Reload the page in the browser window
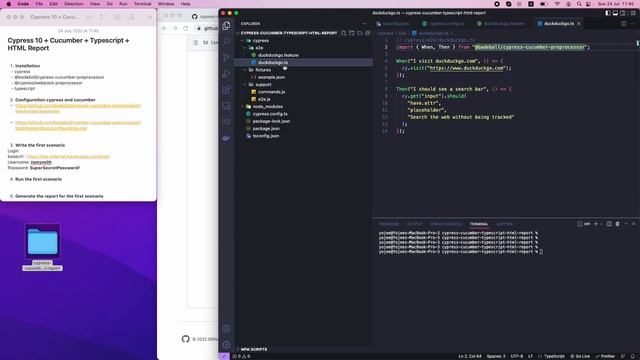 pos(186,28)
